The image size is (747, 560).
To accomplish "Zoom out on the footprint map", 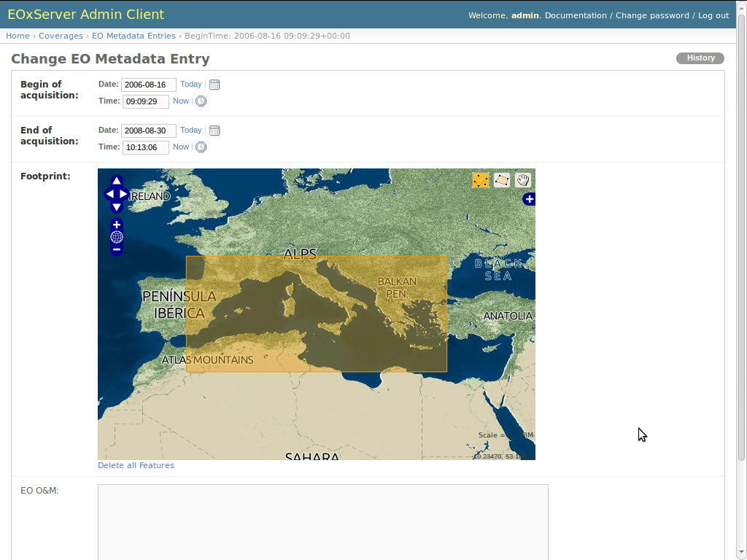I will click(116, 249).
